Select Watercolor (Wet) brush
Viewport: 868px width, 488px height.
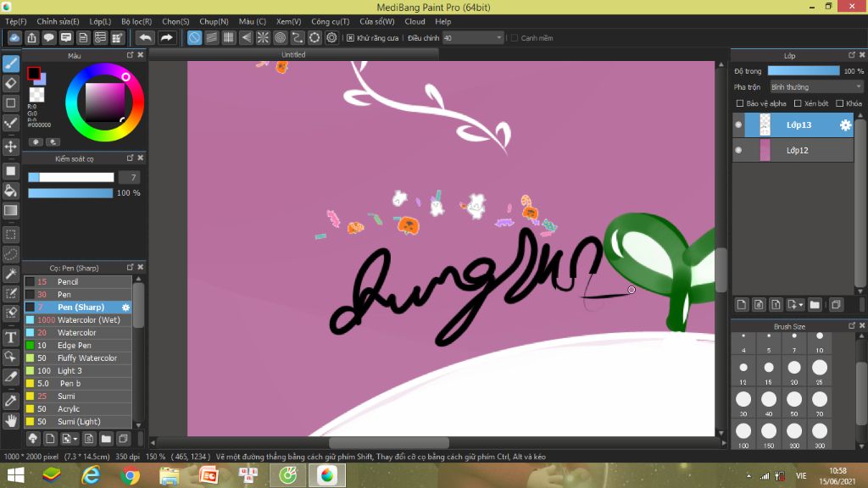(x=78, y=319)
